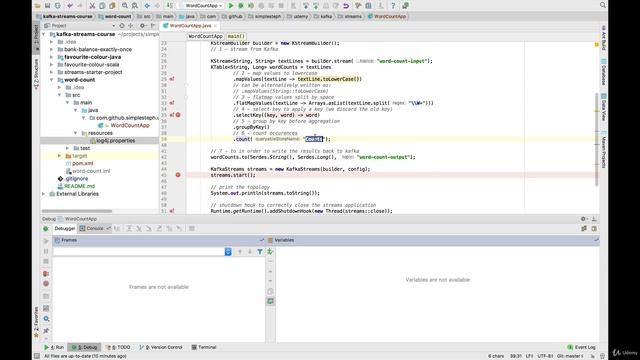Select WordCountApp class in project tree
This screenshot has width=640, height=360.
[x=130, y=125]
